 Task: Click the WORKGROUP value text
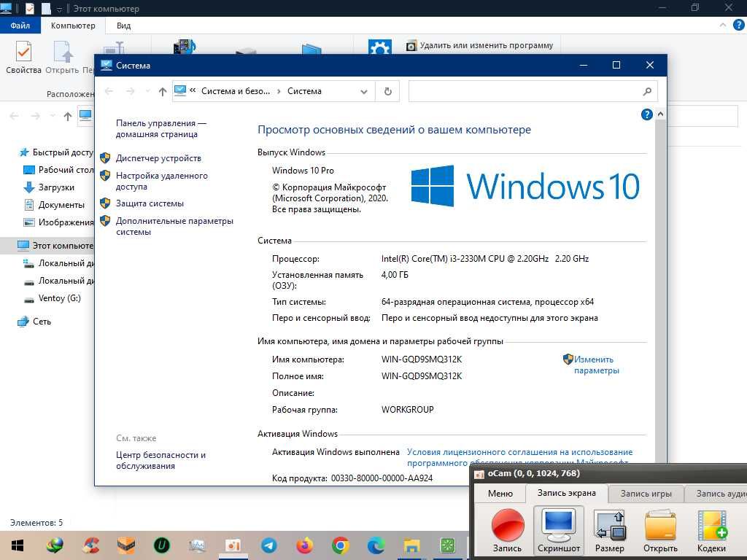coord(407,410)
